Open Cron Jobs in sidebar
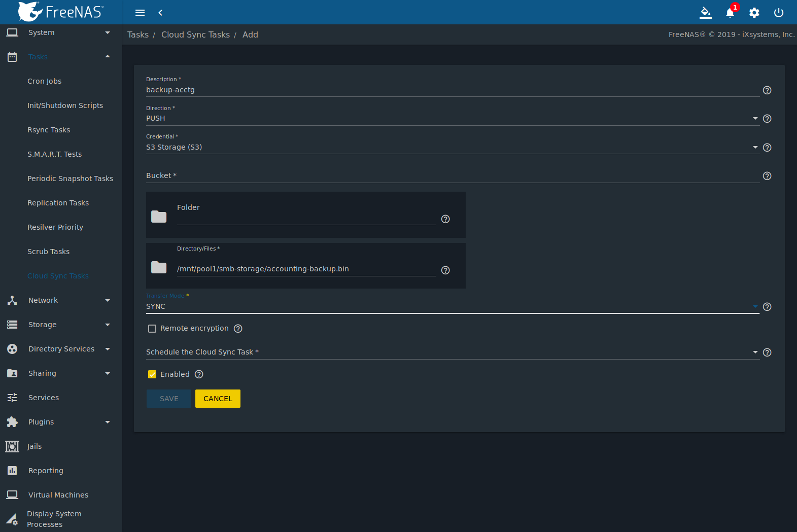The width and height of the screenshot is (797, 532). (45, 81)
